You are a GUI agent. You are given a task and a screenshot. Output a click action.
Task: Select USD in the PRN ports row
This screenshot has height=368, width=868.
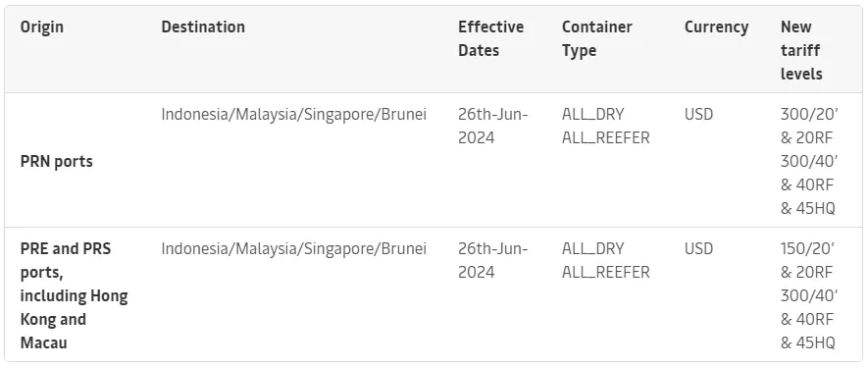698,114
